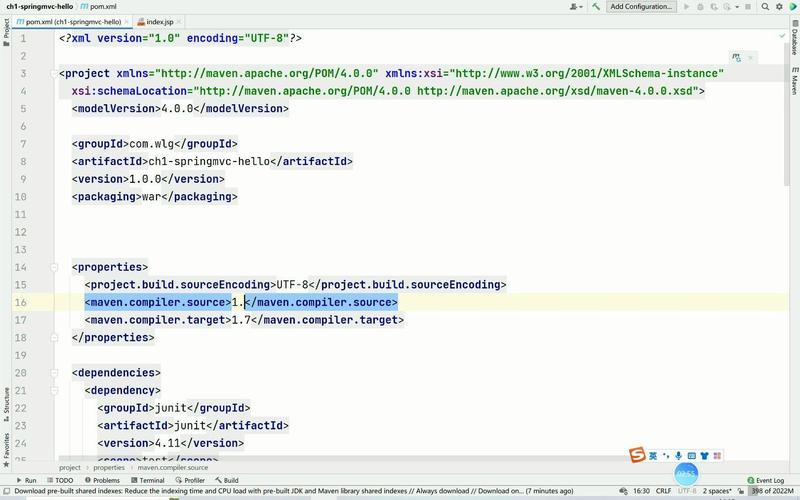
Task: Close the index.jsp editor tab
Action: [x=179, y=22]
